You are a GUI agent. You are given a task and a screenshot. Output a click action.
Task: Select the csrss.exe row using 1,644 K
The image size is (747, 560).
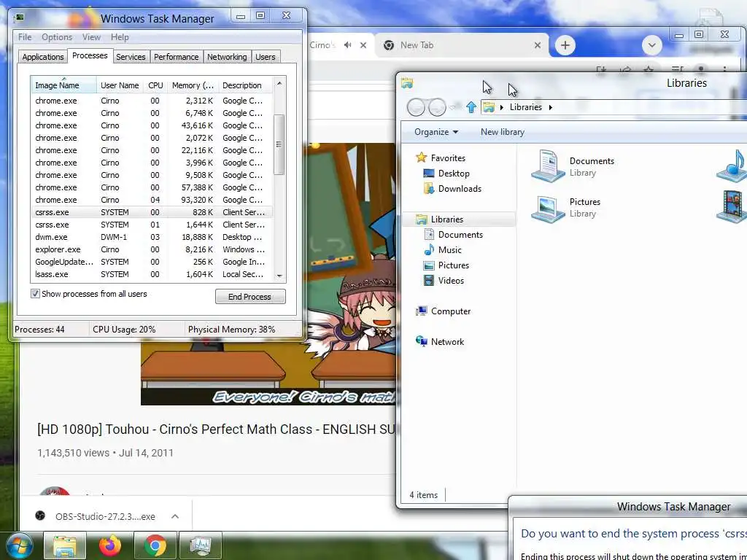click(152, 225)
